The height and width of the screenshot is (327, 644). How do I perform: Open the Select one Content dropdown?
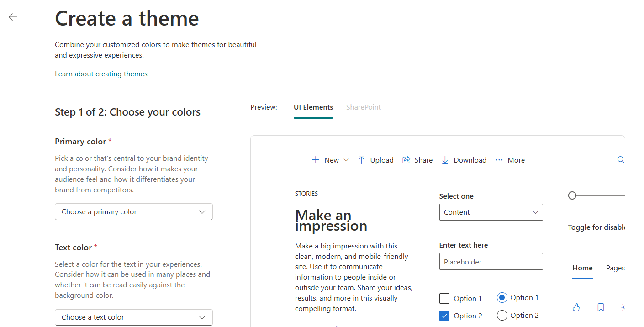coord(491,212)
